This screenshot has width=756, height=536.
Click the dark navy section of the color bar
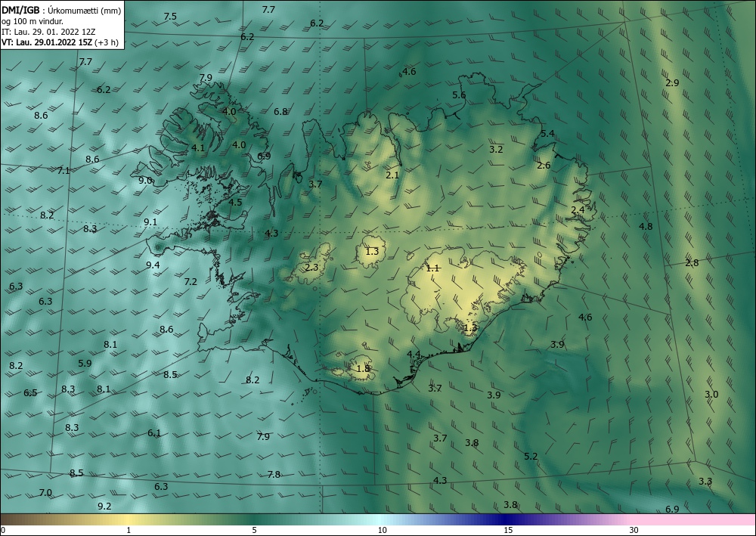(x=507, y=519)
